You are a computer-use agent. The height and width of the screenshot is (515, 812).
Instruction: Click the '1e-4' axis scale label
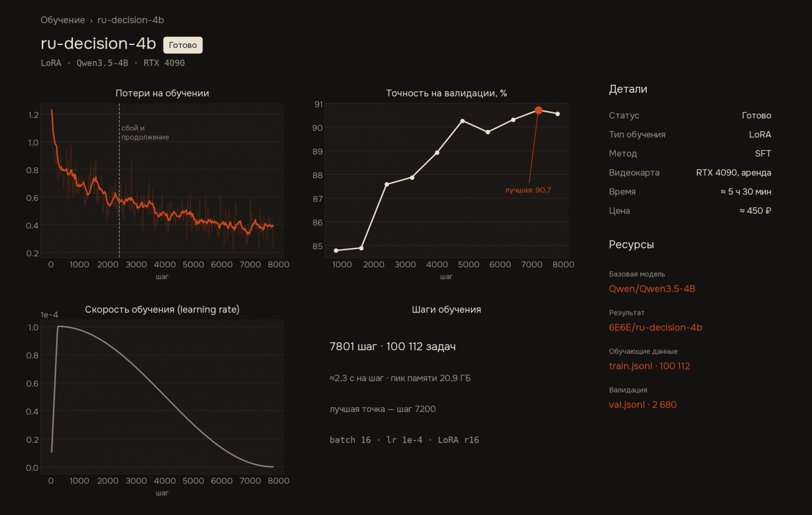[49, 315]
